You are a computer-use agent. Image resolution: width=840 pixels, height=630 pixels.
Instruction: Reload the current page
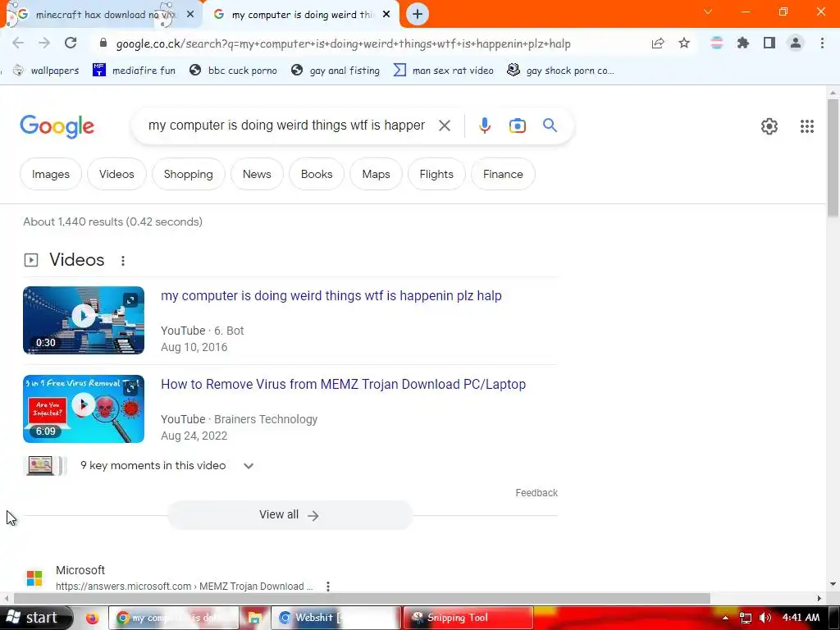pyautogui.click(x=71, y=43)
